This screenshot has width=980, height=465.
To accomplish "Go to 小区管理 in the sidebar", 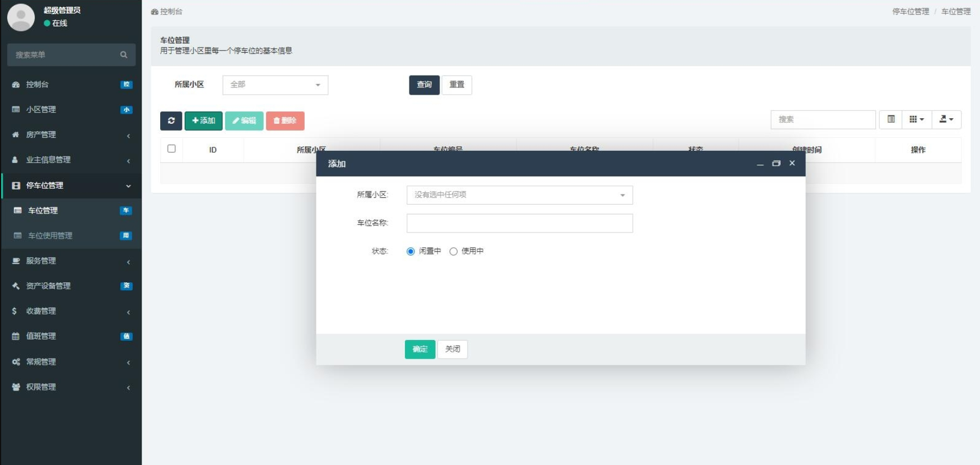I will pos(71,110).
